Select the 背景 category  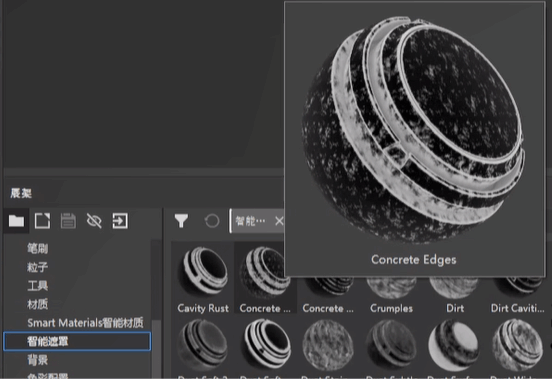(37, 360)
